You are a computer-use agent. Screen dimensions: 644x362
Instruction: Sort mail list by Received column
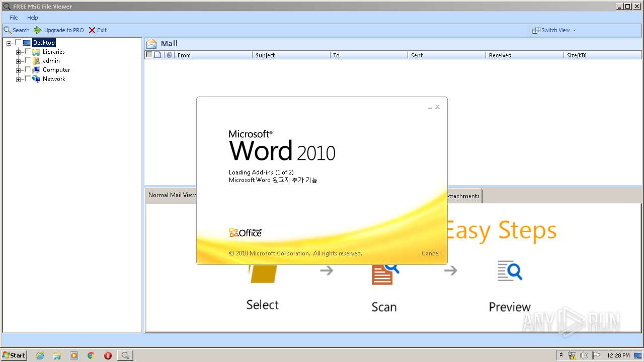point(525,55)
